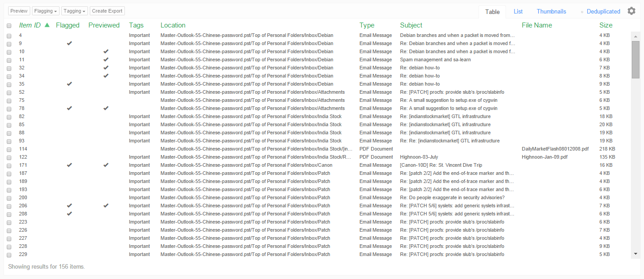Screen dimensions: 644x279
Task: Switch to the List view tab
Action: [518, 12]
